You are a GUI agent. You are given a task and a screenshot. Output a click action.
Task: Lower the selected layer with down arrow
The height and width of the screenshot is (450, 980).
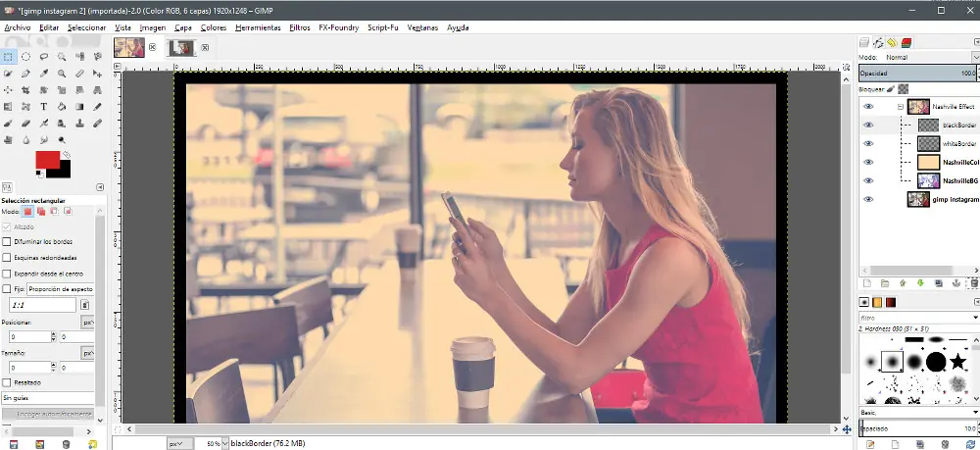[920, 283]
